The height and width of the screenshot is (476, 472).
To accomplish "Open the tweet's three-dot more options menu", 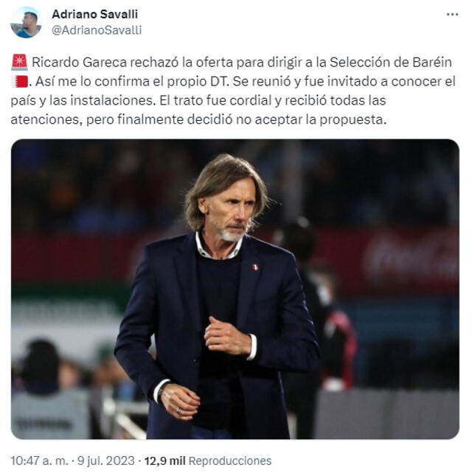I will [x=452, y=14].
